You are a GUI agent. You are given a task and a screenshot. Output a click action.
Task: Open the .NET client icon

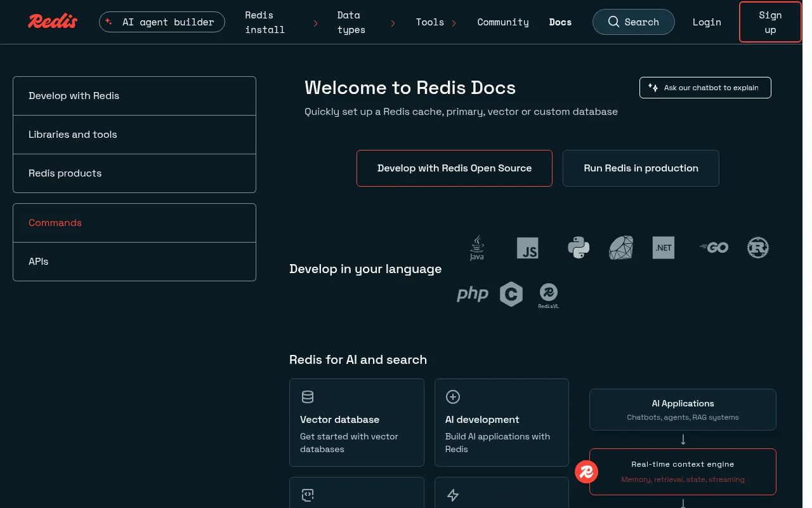tap(664, 248)
